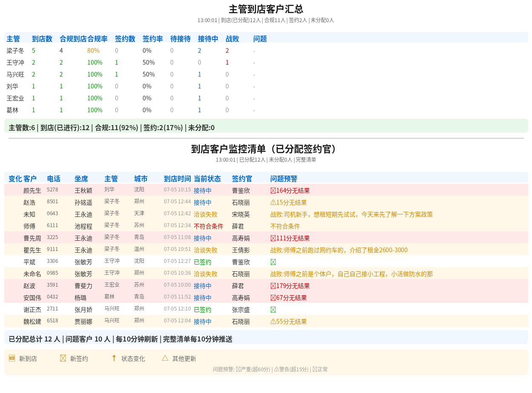
Task: Click phone number 5278
Action: tap(52, 189)
